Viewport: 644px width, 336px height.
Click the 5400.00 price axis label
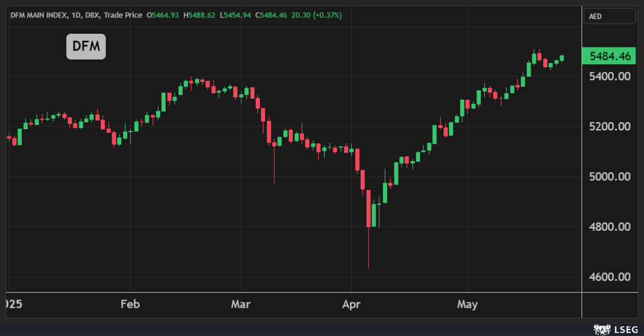609,76
